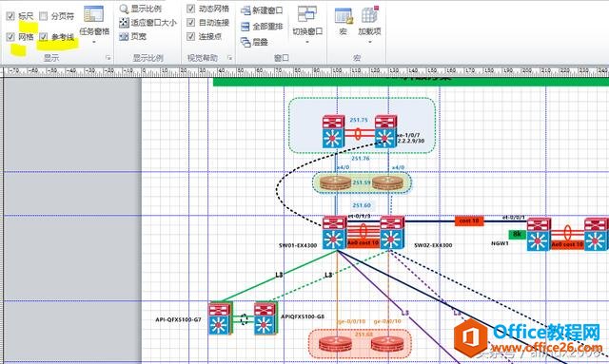
Task: Expand the 加载项 dropdown arrow
Action: [x=370, y=42]
